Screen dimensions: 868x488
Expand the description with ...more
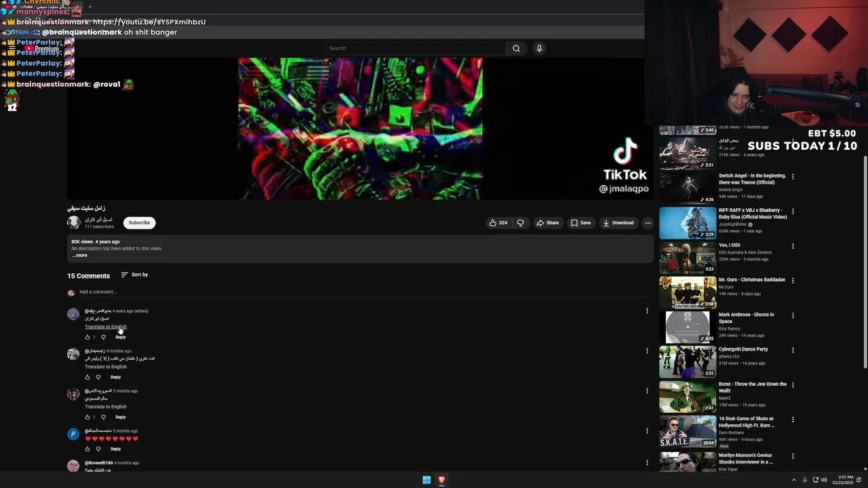tap(80, 256)
